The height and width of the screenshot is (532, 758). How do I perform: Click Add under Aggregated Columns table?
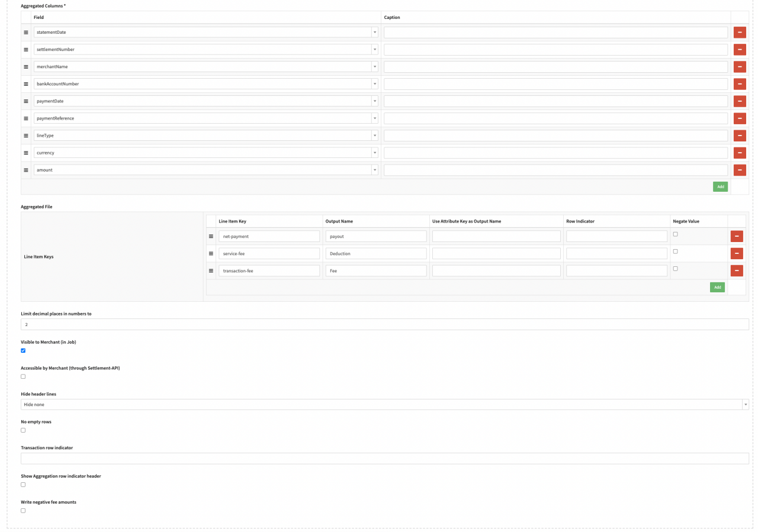[x=720, y=186]
